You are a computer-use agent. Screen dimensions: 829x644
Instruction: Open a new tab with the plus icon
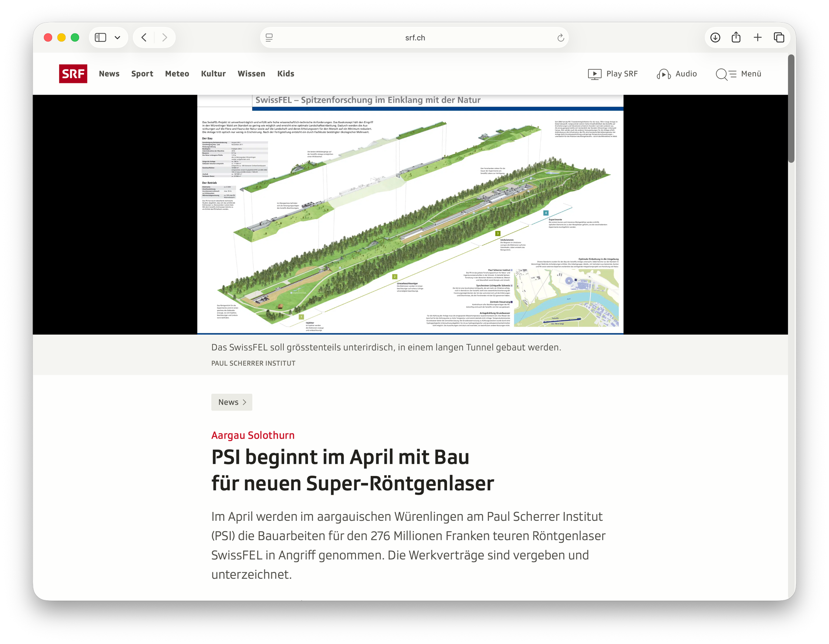tap(758, 38)
